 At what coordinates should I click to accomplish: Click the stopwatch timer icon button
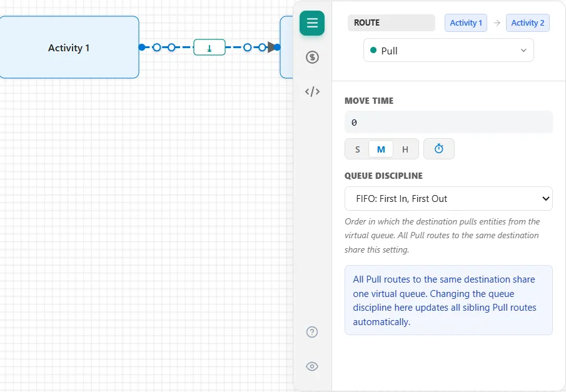click(439, 149)
